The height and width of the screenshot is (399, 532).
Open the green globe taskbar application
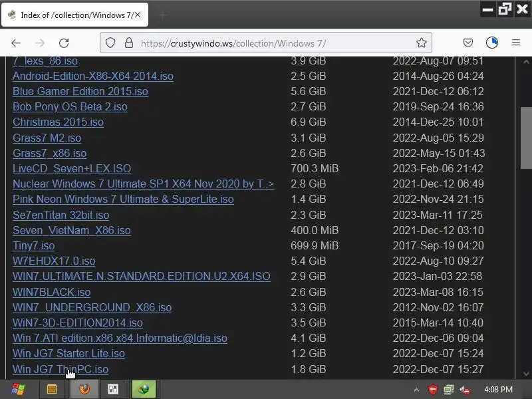click(144, 389)
